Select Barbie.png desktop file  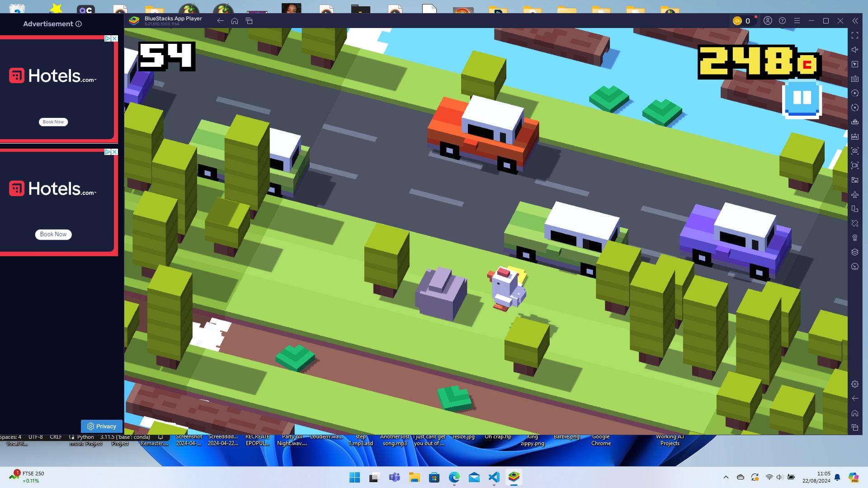(x=566, y=437)
